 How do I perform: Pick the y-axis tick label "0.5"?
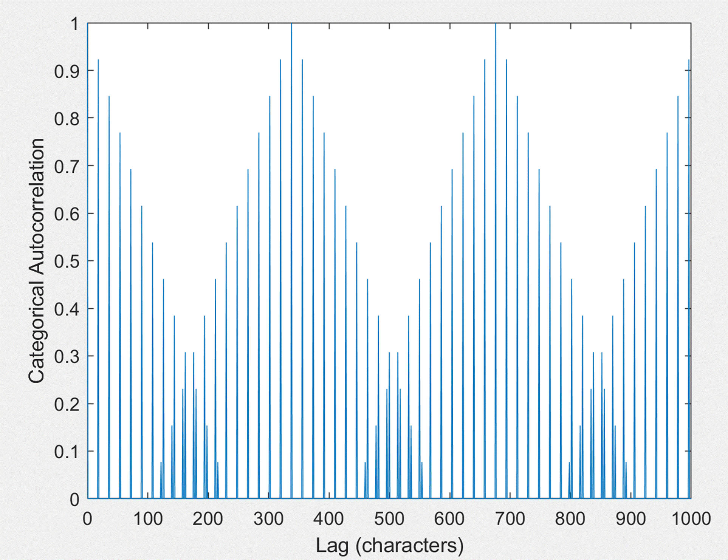tap(67, 261)
